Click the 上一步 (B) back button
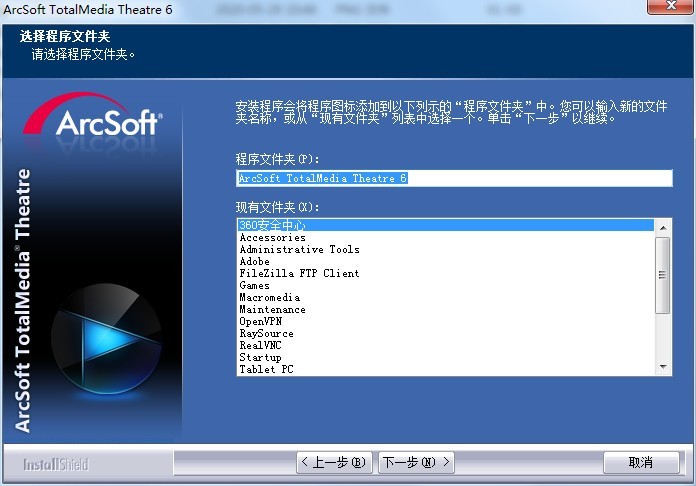The height and width of the screenshot is (486, 696). [334, 462]
